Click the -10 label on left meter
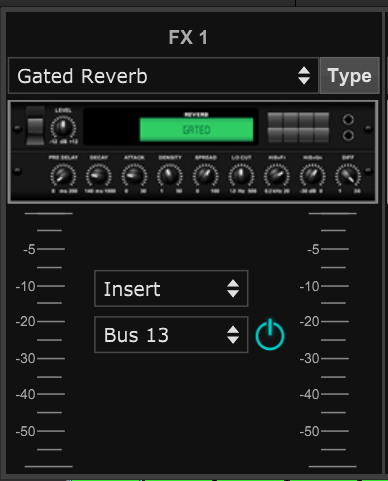Screen dimensions: 388x481 [26, 286]
